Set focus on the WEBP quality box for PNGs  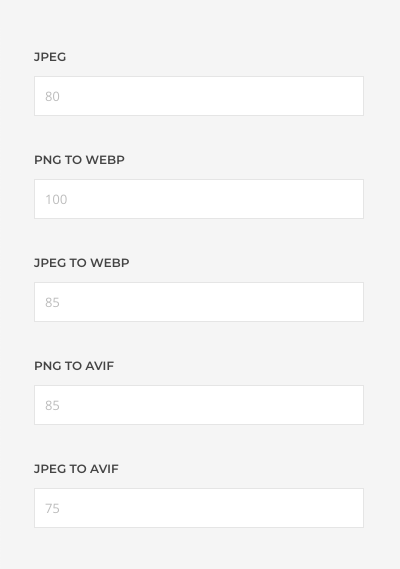[199, 199]
